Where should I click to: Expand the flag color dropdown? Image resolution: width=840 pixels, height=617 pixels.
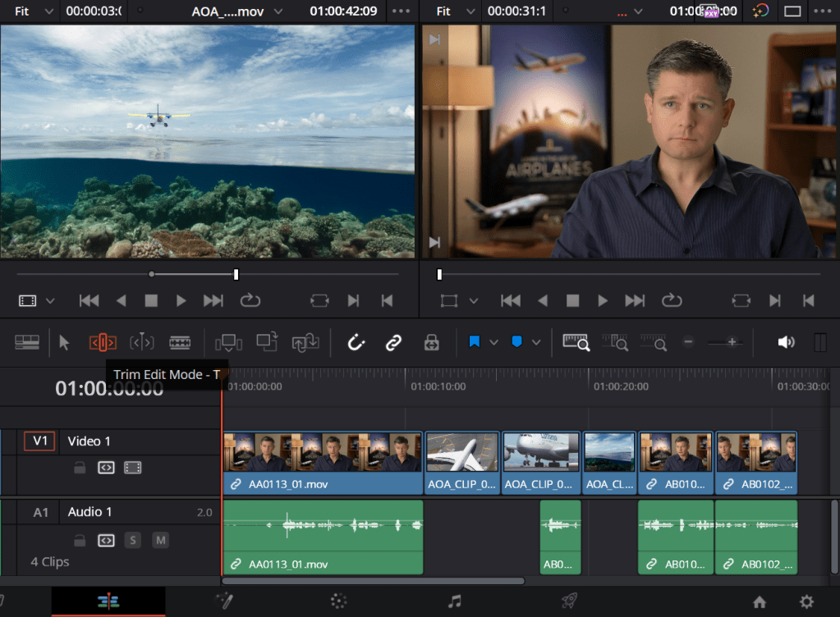tap(493, 343)
